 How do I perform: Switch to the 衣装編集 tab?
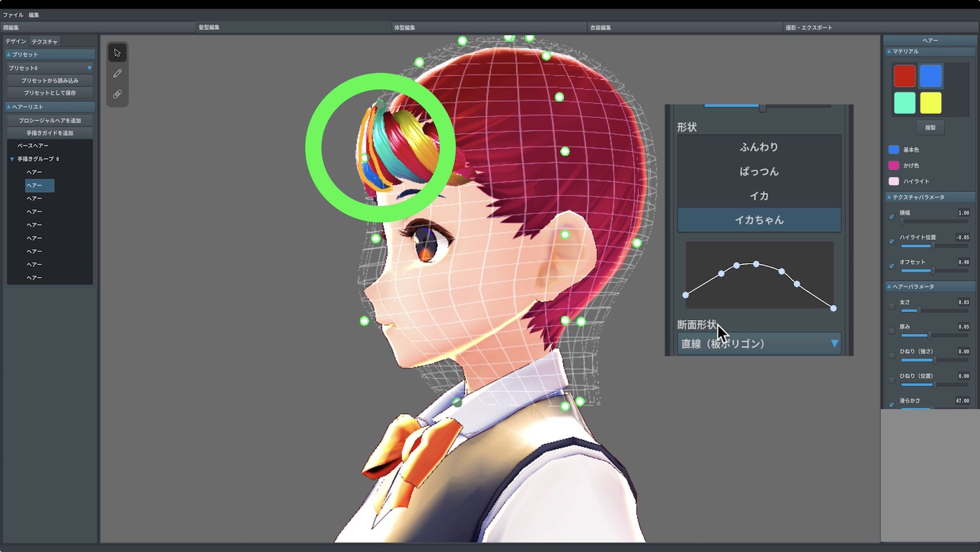[x=685, y=27]
